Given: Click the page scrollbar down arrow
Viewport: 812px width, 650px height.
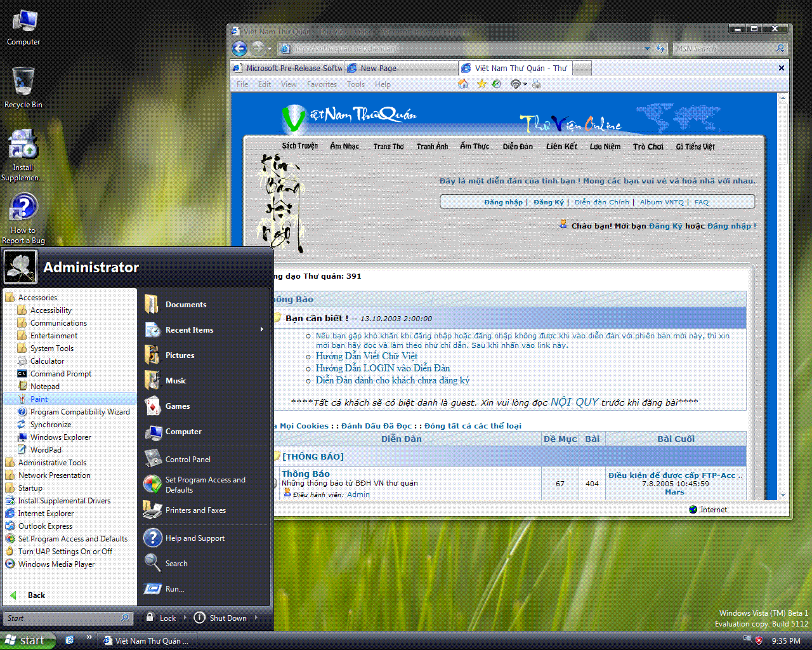Looking at the screenshot, I should coord(783,494).
